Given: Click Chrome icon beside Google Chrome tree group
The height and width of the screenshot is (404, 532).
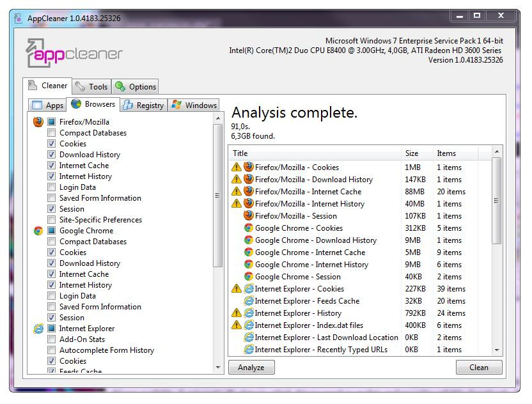Looking at the screenshot, I should click(38, 231).
